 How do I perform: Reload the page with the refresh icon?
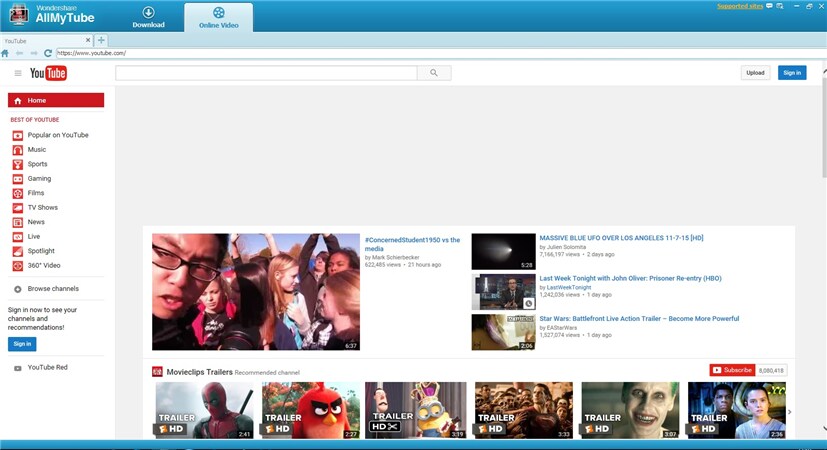point(47,53)
